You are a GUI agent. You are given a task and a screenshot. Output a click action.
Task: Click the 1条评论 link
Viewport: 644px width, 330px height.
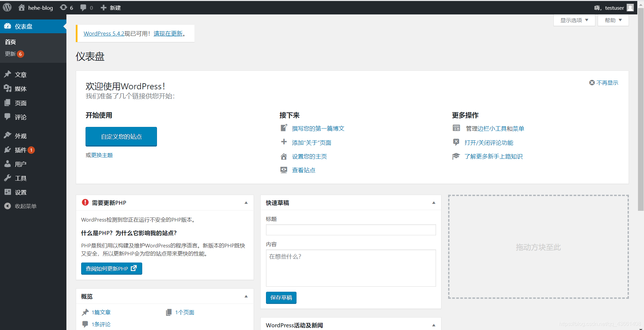[101, 324]
